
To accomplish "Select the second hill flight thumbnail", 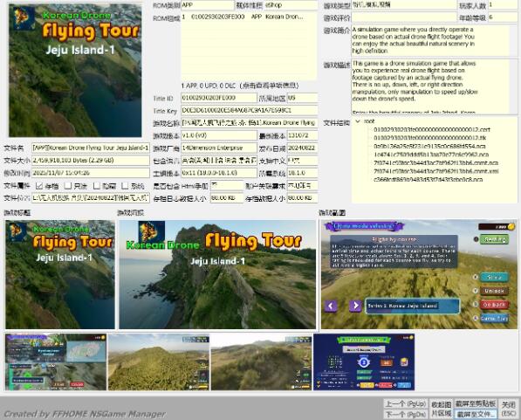I will [x=261, y=361].
